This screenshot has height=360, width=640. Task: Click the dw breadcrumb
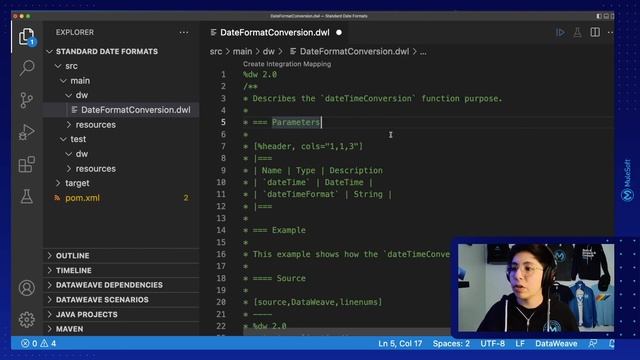(x=269, y=51)
